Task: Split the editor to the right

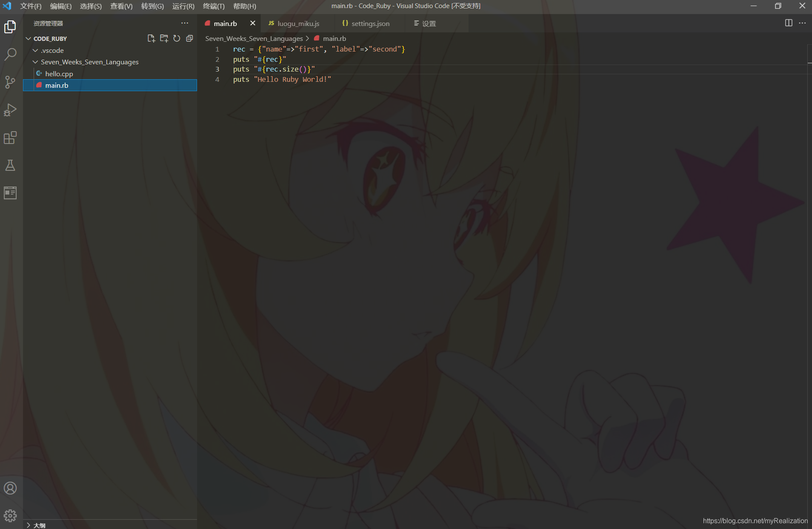Action: tap(789, 23)
